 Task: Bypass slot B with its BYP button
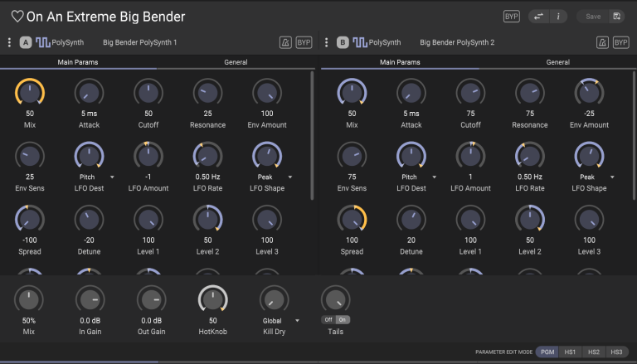[620, 42]
